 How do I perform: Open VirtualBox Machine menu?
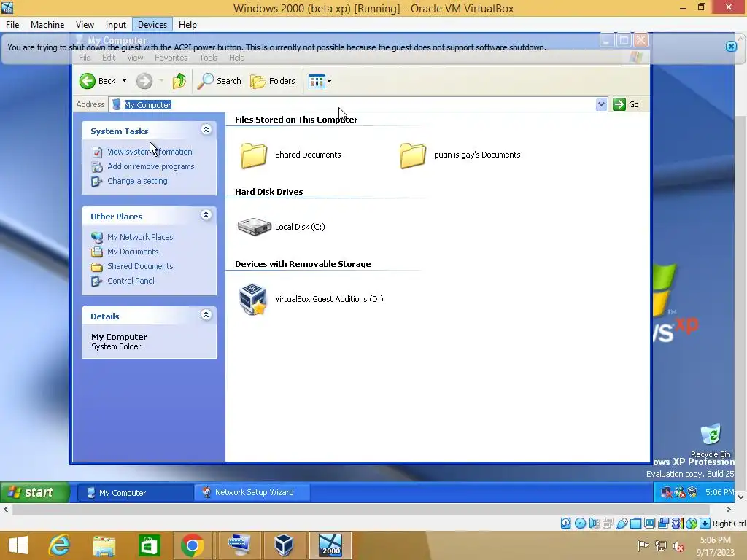coord(47,25)
